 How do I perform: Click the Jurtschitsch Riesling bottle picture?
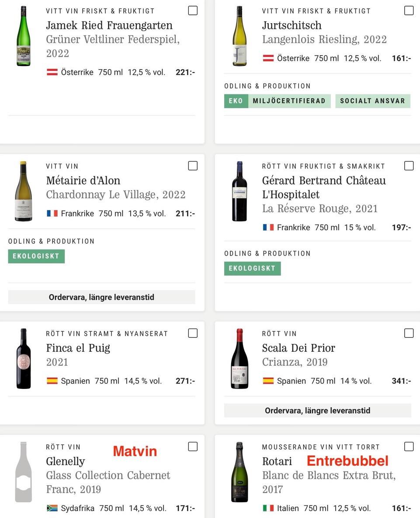[240, 36]
